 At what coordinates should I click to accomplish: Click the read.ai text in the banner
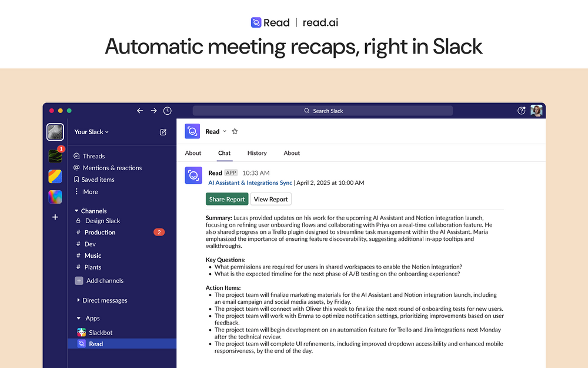click(320, 22)
